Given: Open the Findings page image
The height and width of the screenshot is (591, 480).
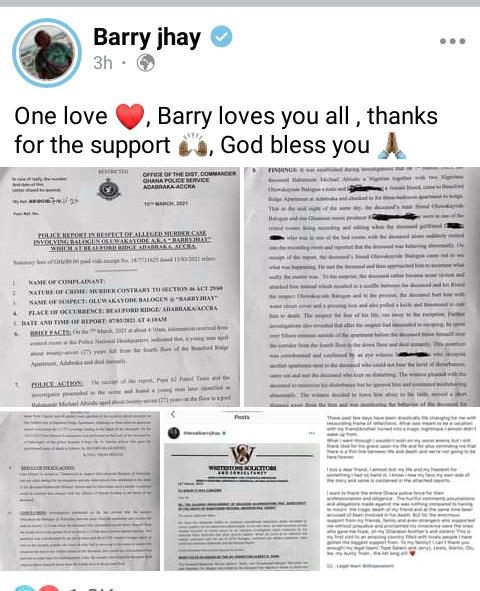Looking at the screenshot, I should [x=362, y=286].
